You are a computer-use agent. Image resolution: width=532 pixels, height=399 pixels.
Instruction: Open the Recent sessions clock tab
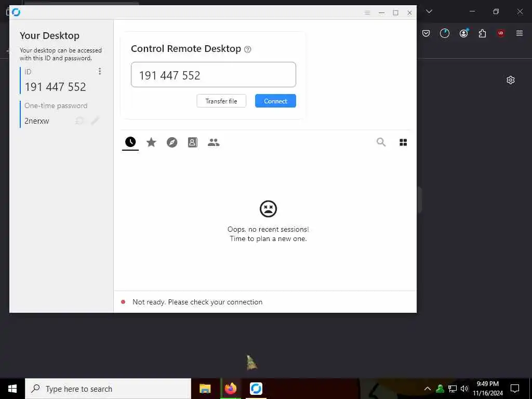[x=130, y=142]
